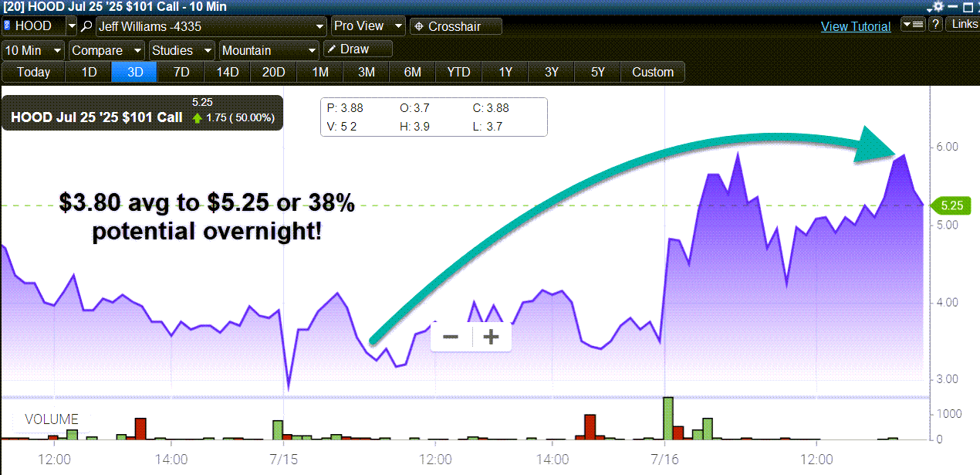Zoom out with the minus button
This screenshot has height=475, width=980.
pos(451,338)
